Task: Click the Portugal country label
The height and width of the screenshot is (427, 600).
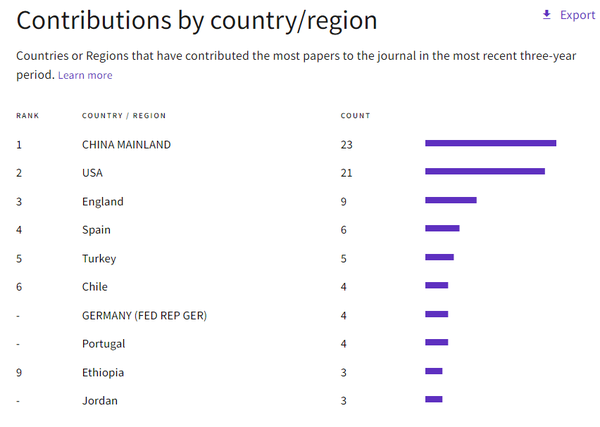Action: (103, 344)
